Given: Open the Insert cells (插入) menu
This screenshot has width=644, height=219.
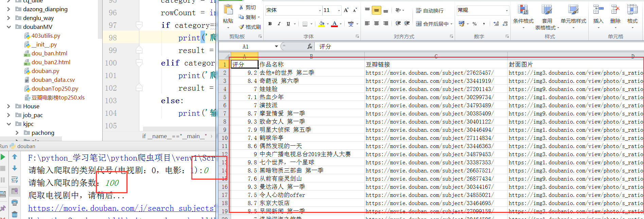Looking at the screenshot, I should click(x=598, y=16).
